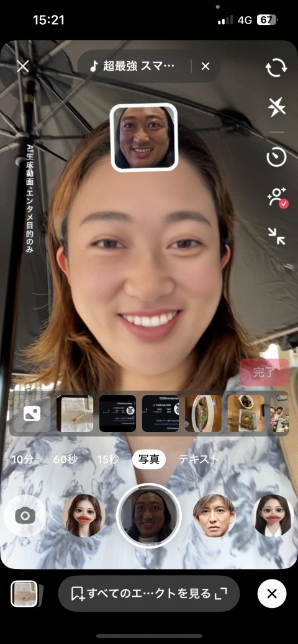The image size is (298, 644).
Task: Open the 超最強 music selection
Action: pyautogui.click(x=132, y=66)
